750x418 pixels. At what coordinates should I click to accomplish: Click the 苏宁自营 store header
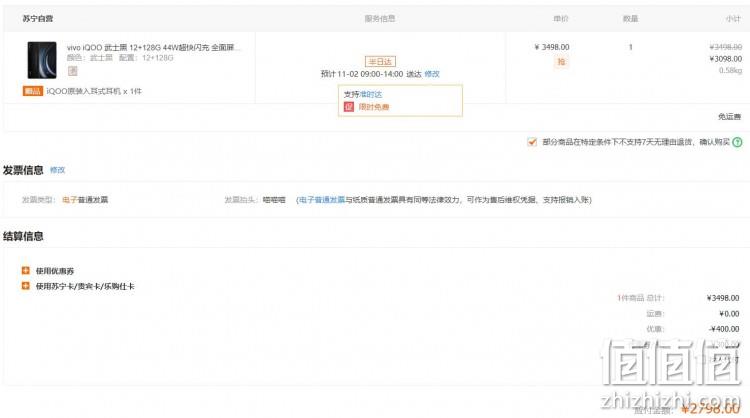(38, 19)
